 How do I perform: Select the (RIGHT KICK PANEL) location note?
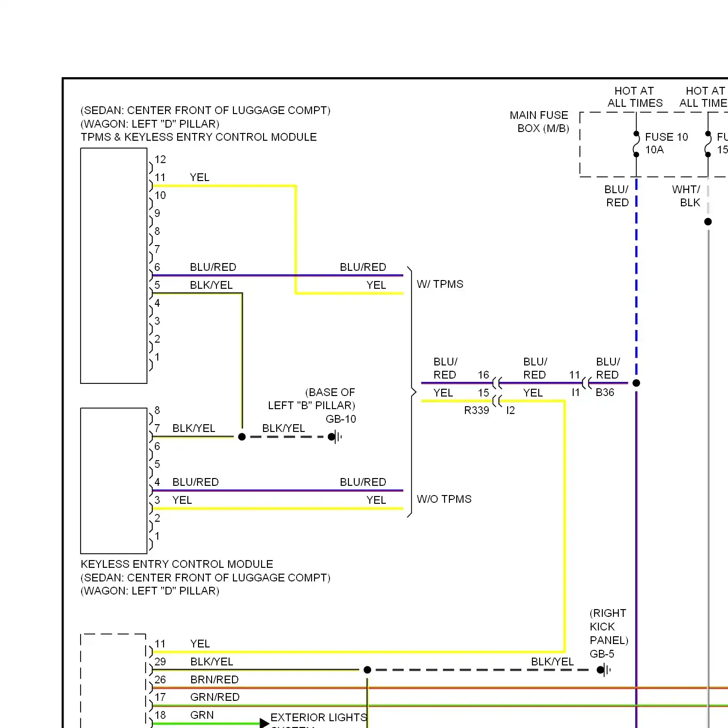(609, 627)
